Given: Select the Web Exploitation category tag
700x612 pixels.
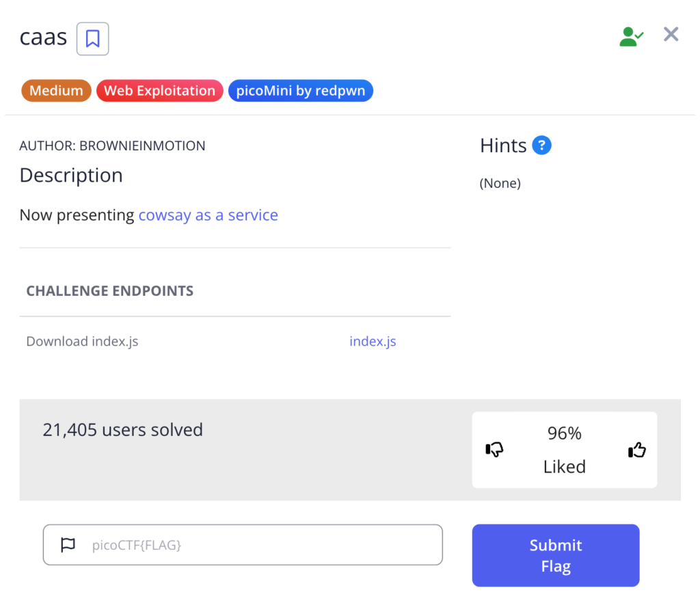Looking at the screenshot, I should pyautogui.click(x=159, y=91).
